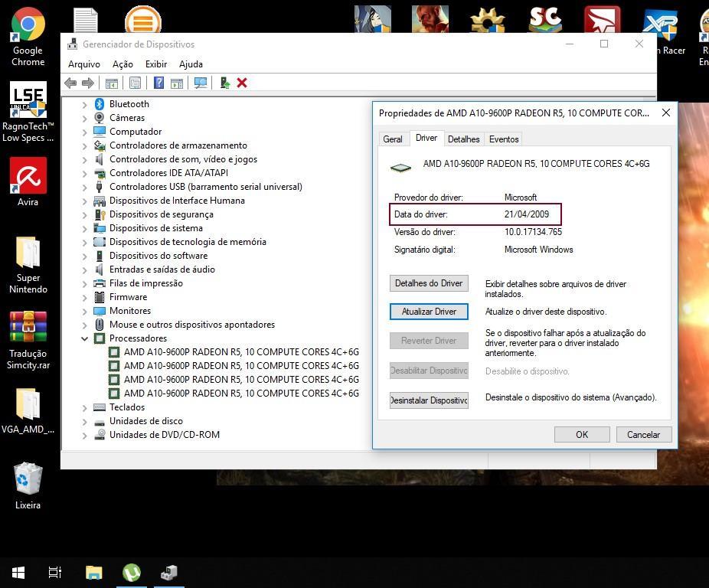
Task: Select the Teclados keyboard icon
Action: [100, 407]
